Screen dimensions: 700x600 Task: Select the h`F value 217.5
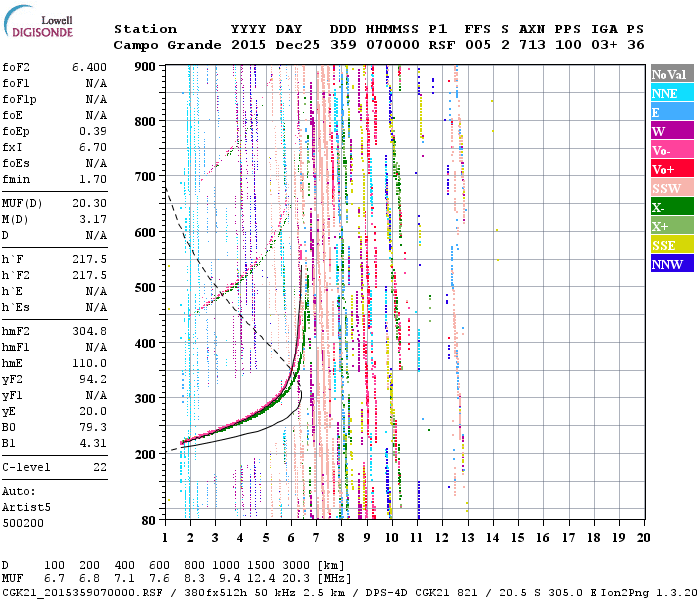point(89,259)
